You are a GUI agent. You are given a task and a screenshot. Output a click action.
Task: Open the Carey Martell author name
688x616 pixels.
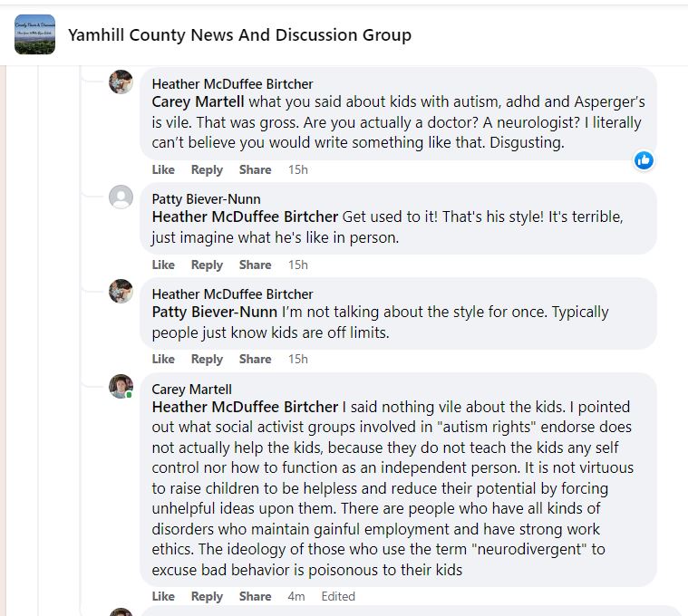click(192, 390)
